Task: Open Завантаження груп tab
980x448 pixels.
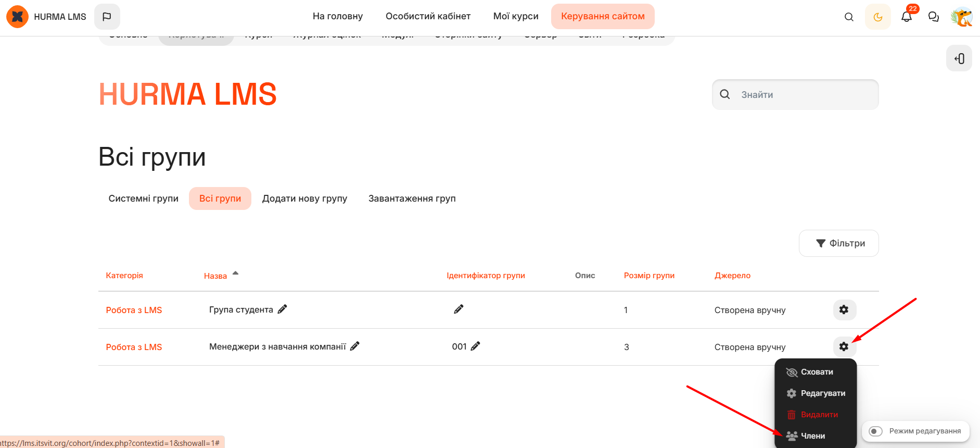Action: pyautogui.click(x=412, y=198)
